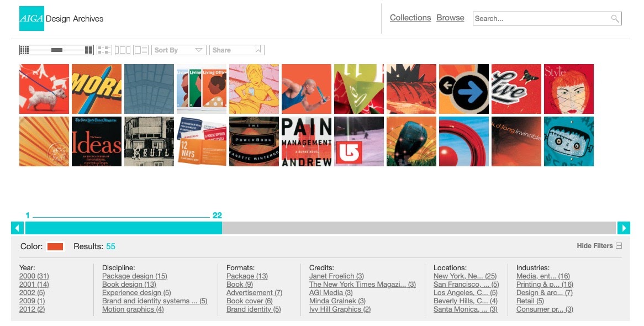644x326 pixels.
Task: Switch to the dashed tile view icon
Action: [104, 50]
